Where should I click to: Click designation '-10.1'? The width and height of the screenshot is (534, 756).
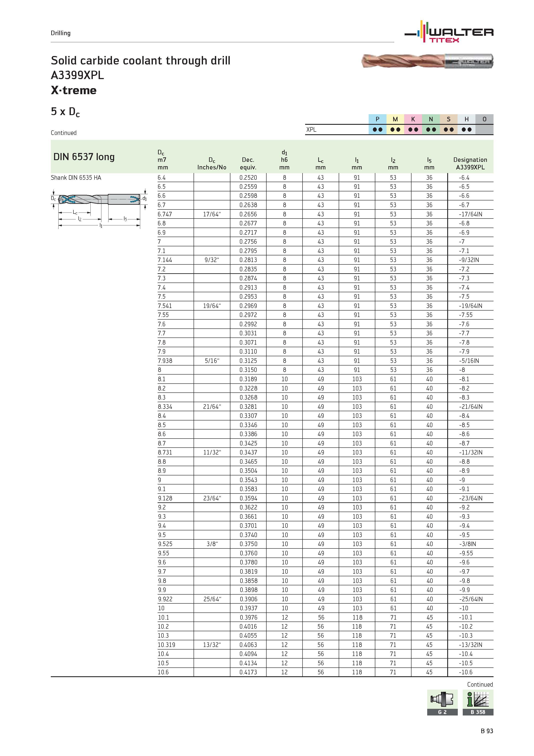(x=466, y=617)
